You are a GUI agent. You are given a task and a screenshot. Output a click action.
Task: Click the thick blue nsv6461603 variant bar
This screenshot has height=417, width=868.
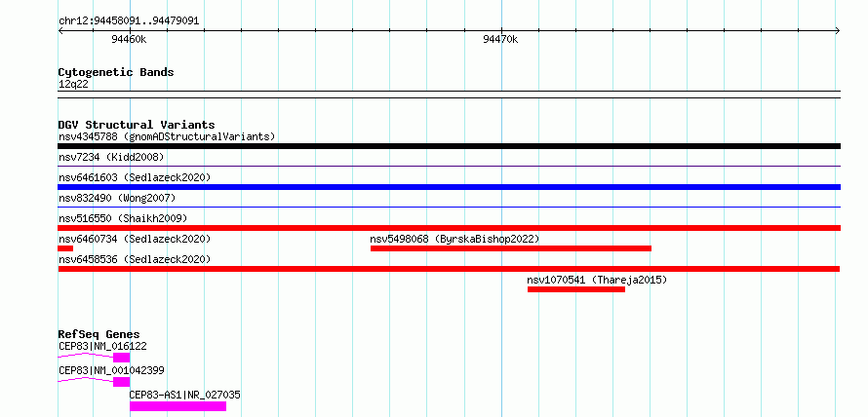[449, 187]
